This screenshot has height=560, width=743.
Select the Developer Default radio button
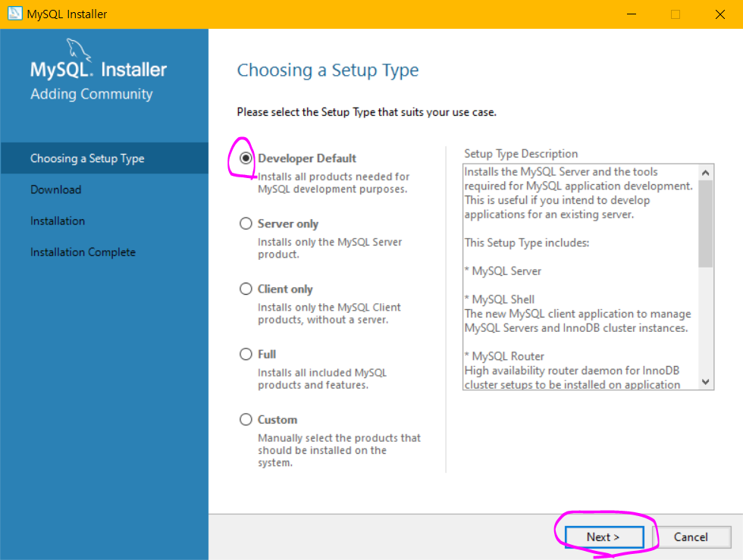[246, 158]
